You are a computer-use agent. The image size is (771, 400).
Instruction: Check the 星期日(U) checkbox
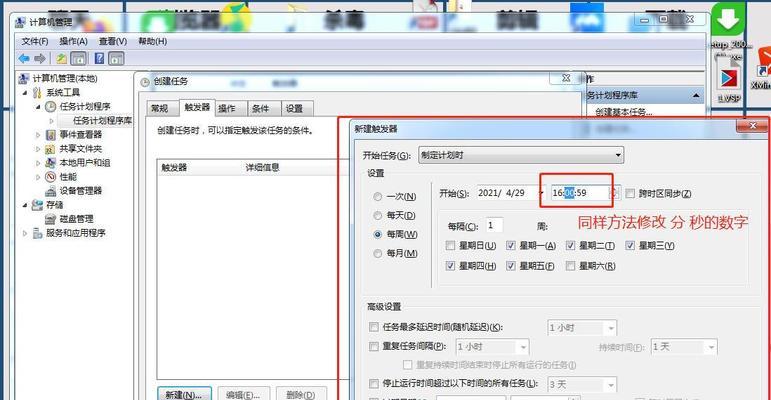coord(450,245)
